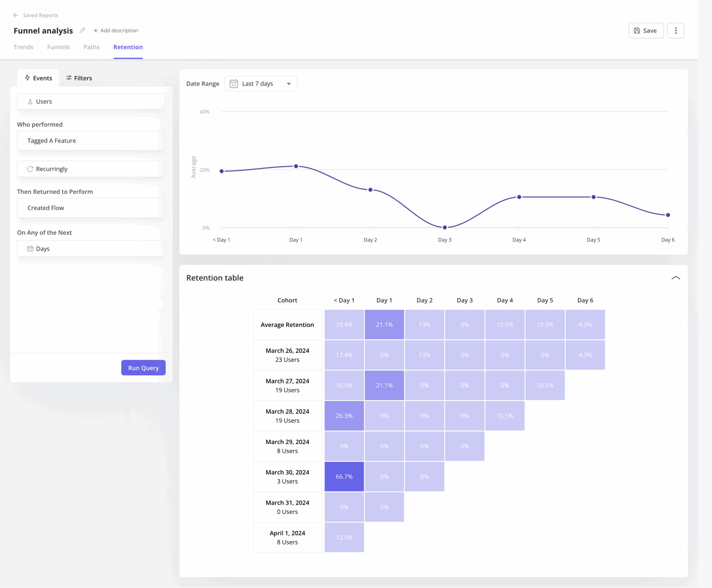Select the 66.7% cell for March 30 cohort
This screenshot has width=712, height=588.
(344, 477)
